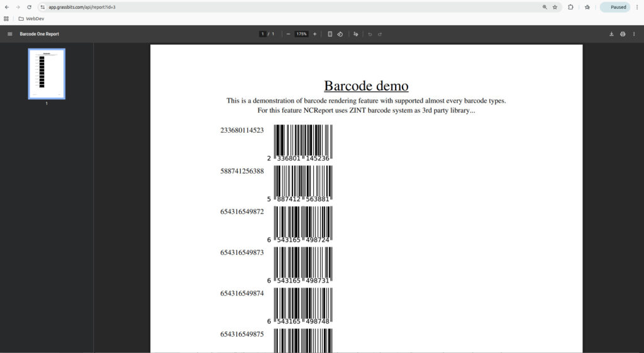The image size is (644, 353).
Task: Open PDF viewer more actions menu
Action: (634, 34)
